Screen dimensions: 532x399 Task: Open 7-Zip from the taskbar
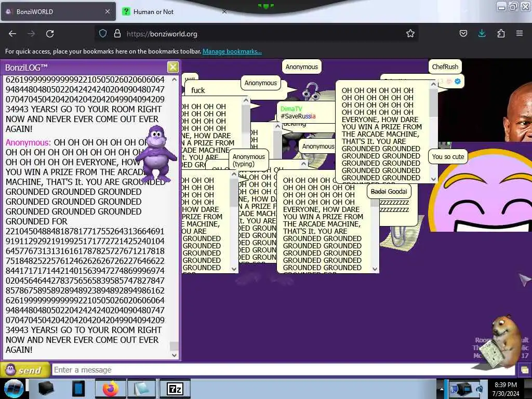tap(175, 389)
